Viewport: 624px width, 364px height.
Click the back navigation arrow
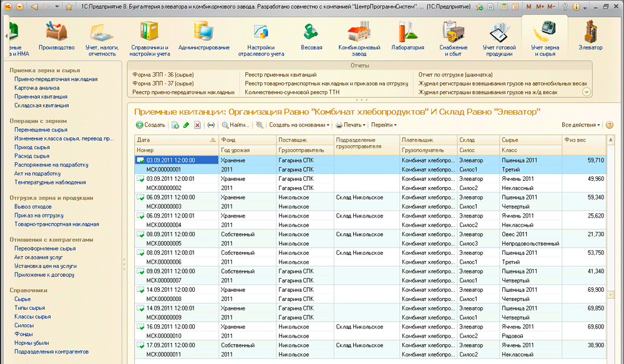(x=34, y=7)
